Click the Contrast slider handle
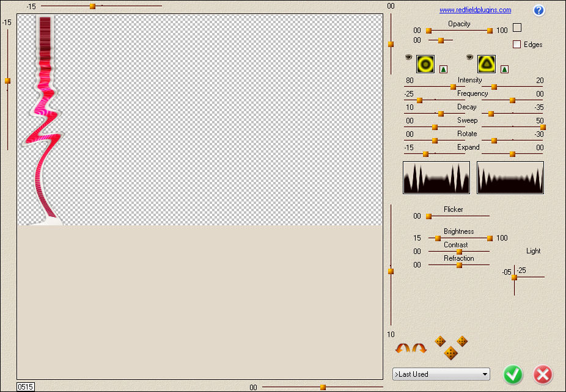The height and width of the screenshot is (392, 566). pyautogui.click(x=459, y=252)
